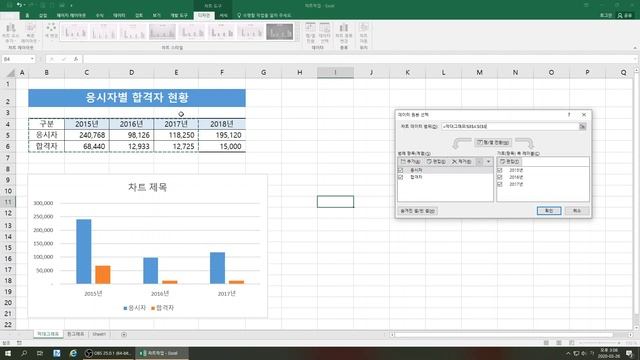Viewport: 640px width, 360px height.
Task: Click the confirm entry checkmark in formula bar
Action: point(64,59)
